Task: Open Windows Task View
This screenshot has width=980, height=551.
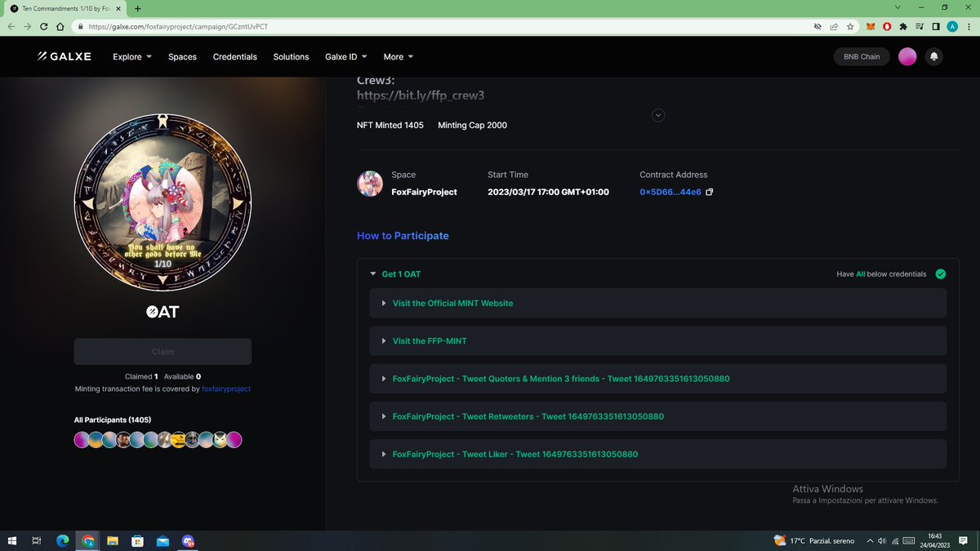Action: pyautogui.click(x=37, y=540)
